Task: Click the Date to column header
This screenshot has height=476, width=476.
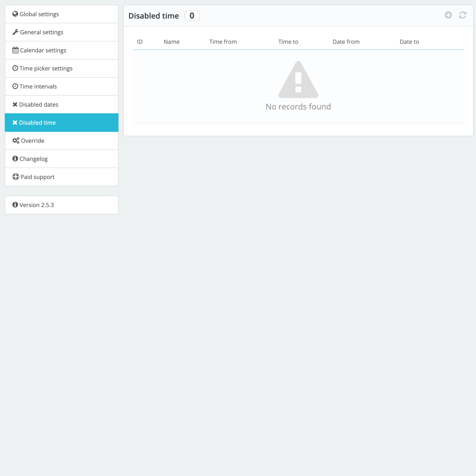Action: [x=409, y=42]
